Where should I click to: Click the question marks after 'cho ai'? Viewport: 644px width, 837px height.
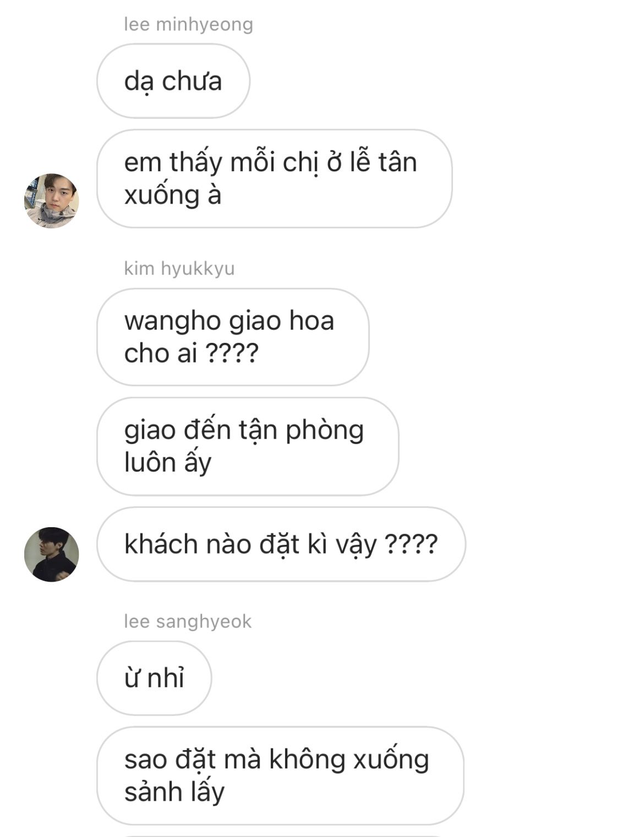[232, 353]
